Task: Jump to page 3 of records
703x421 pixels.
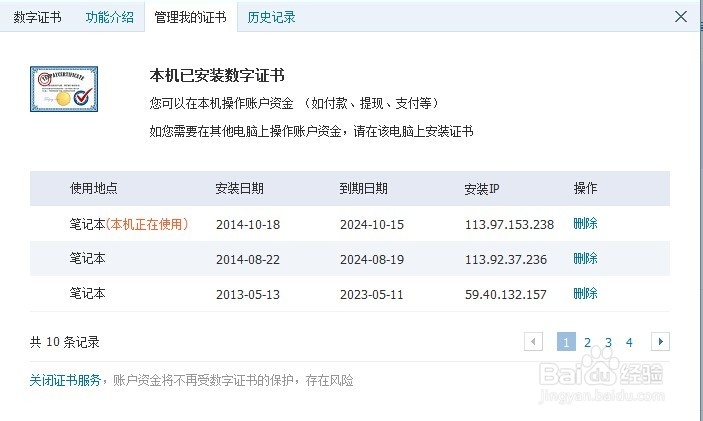Action: 608,343
